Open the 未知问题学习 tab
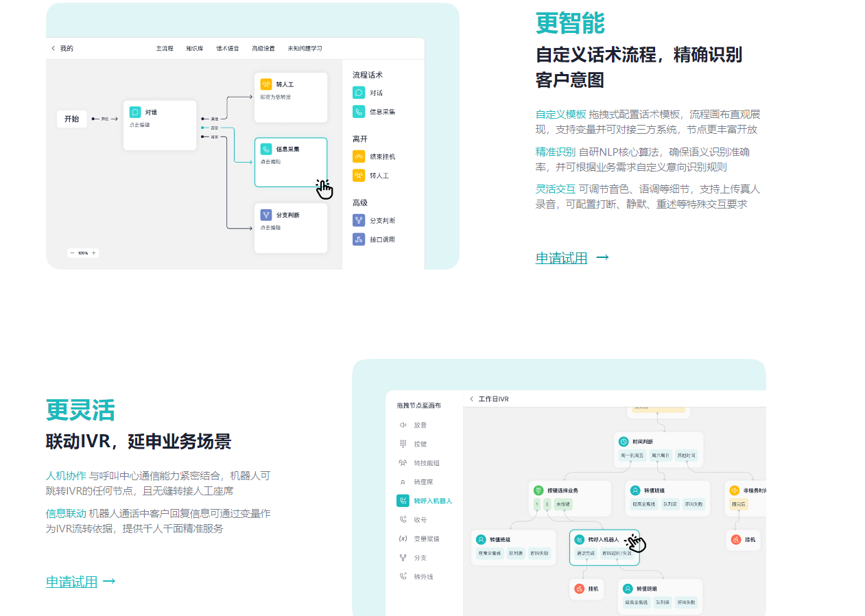Screen dimensions: 865x616 (x=305, y=49)
